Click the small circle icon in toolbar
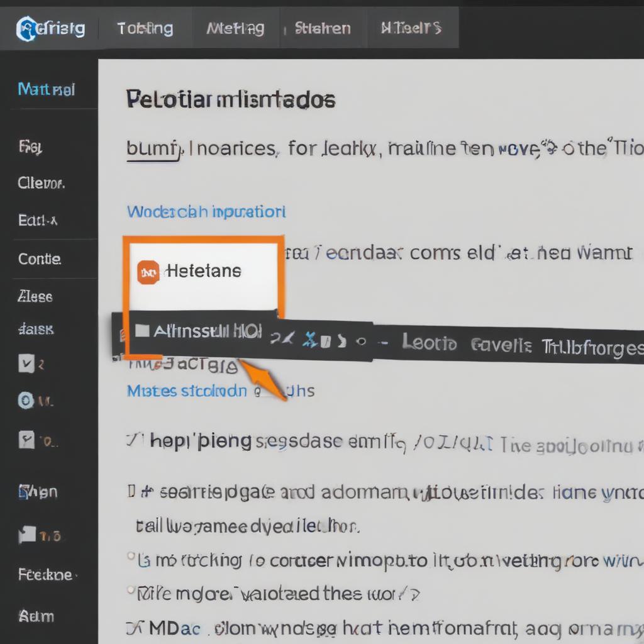Screen dimensions: 644x644 [361, 341]
